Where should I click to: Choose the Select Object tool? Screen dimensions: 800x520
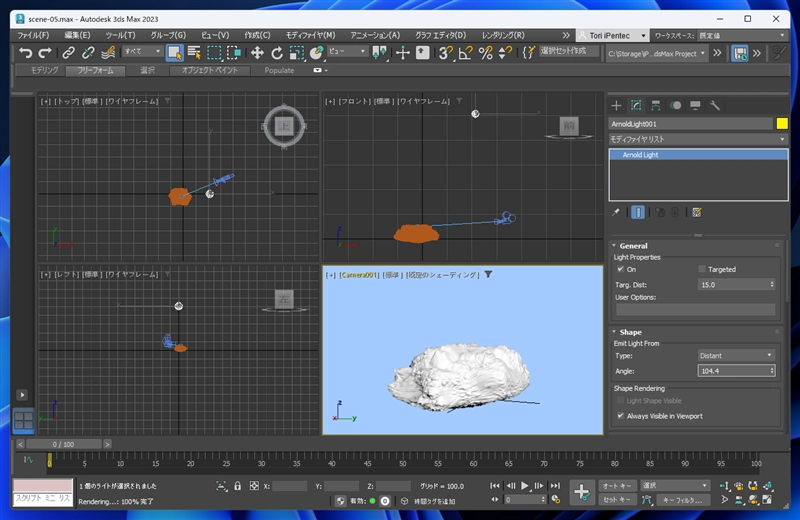point(175,53)
